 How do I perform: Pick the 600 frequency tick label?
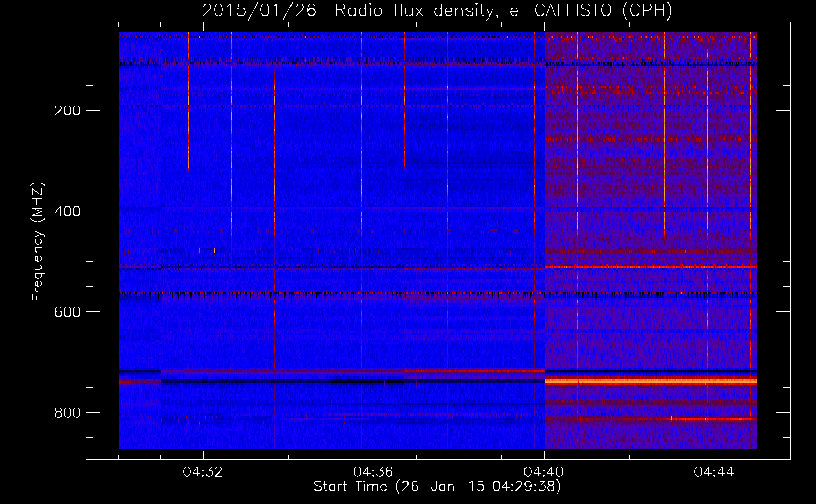67,312
